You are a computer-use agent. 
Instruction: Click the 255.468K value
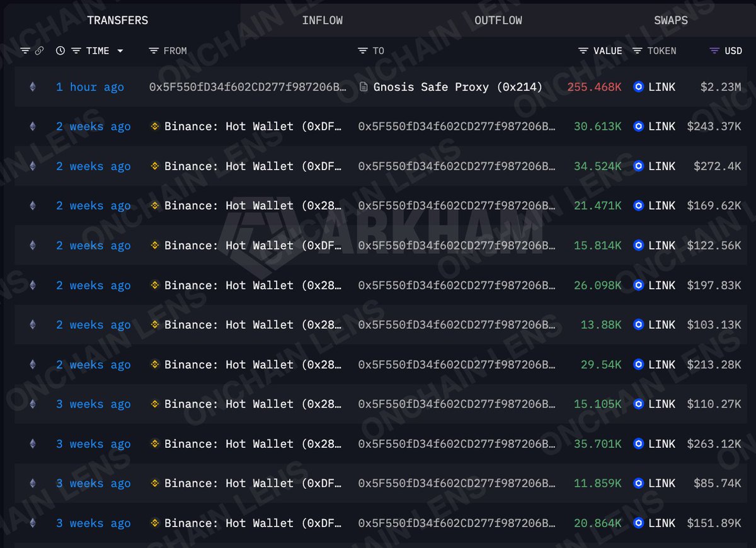click(x=594, y=87)
